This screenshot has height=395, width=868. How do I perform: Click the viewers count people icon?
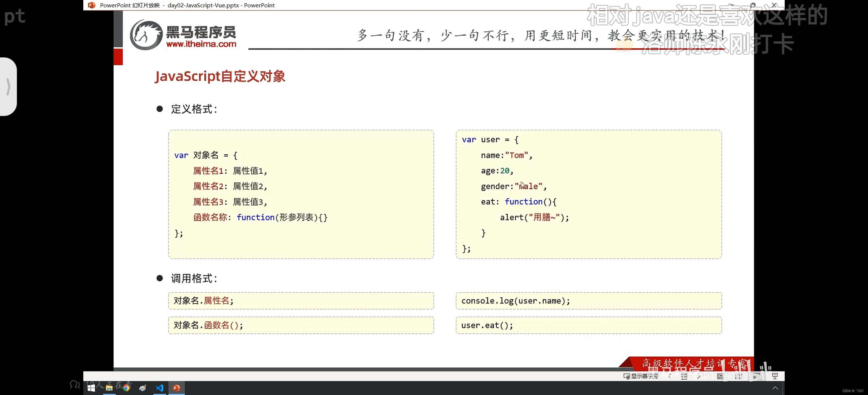tap(75, 385)
